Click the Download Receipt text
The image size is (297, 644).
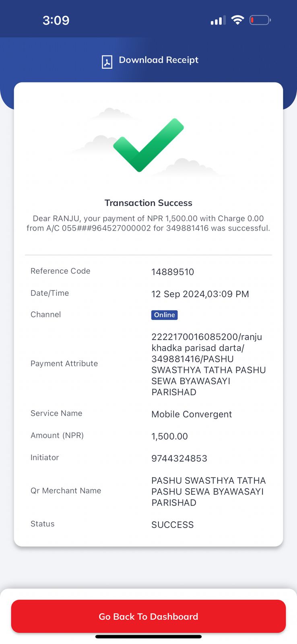159,60
